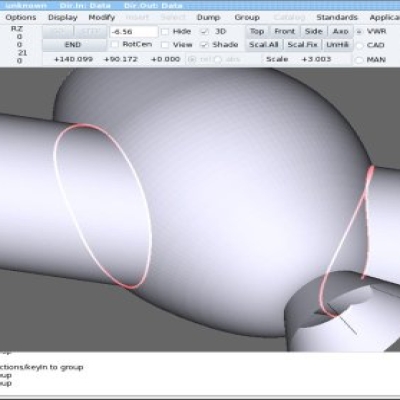
Task: Click the RZ label
Action: coord(17,29)
